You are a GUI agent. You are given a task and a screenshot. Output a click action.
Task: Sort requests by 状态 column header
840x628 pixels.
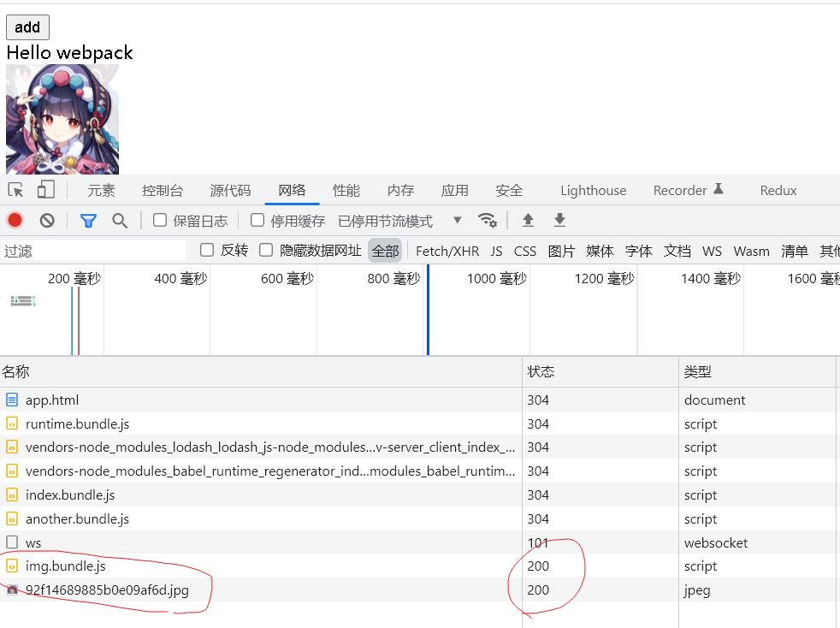600,372
